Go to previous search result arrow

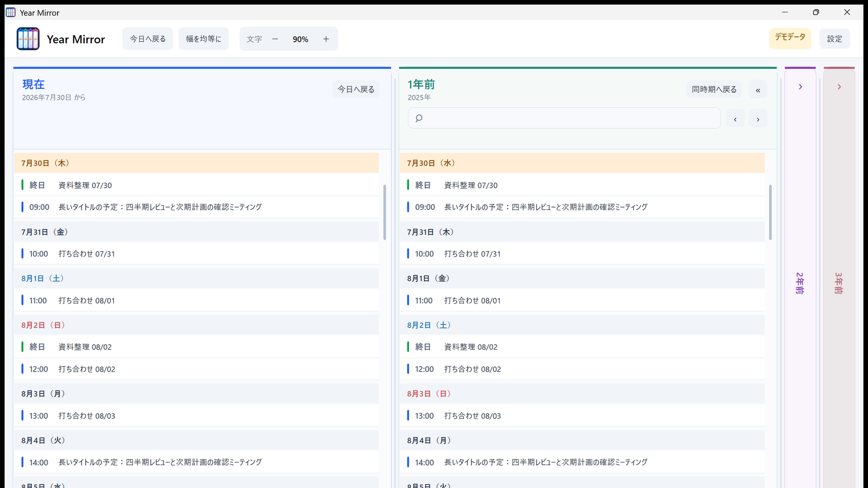point(735,119)
